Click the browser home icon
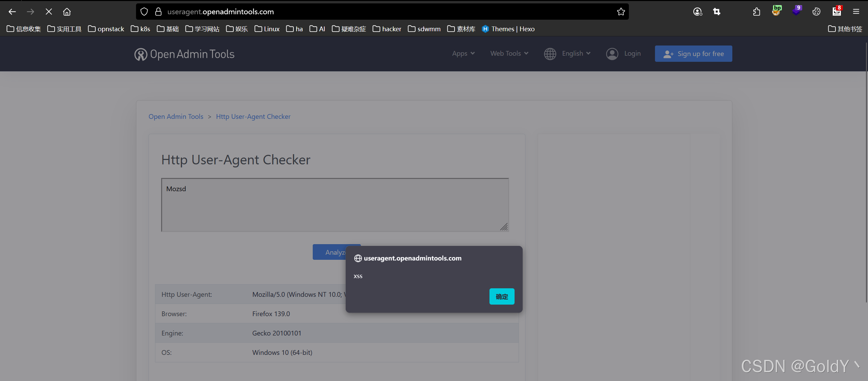The width and height of the screenshot is (868, 381). tap(67, 12)
